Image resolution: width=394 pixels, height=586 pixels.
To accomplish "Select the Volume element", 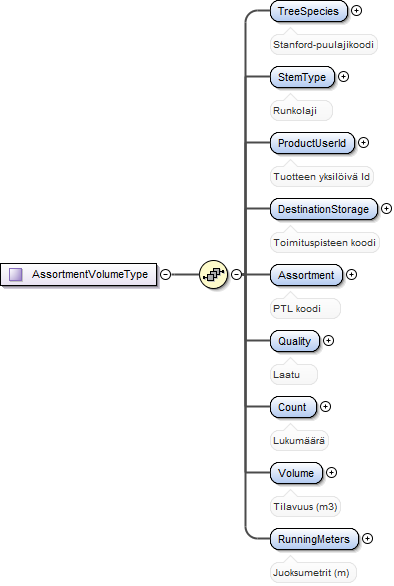I will (x=296, y=473).
